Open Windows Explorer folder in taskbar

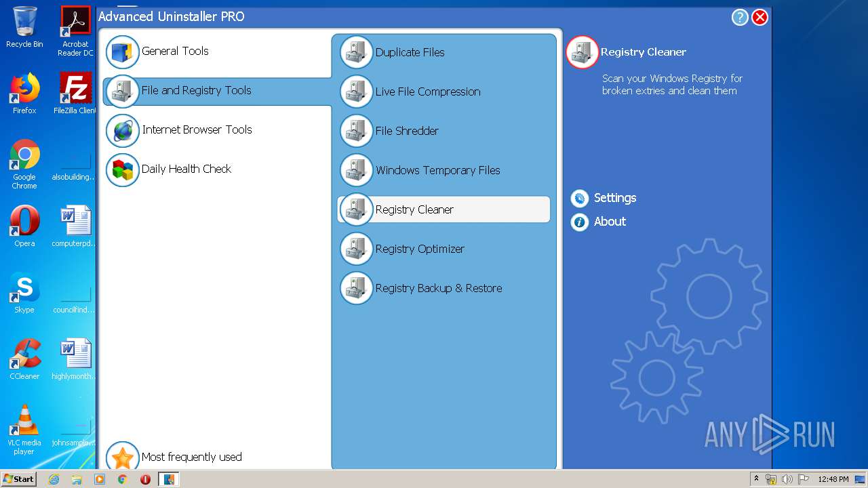77,479
